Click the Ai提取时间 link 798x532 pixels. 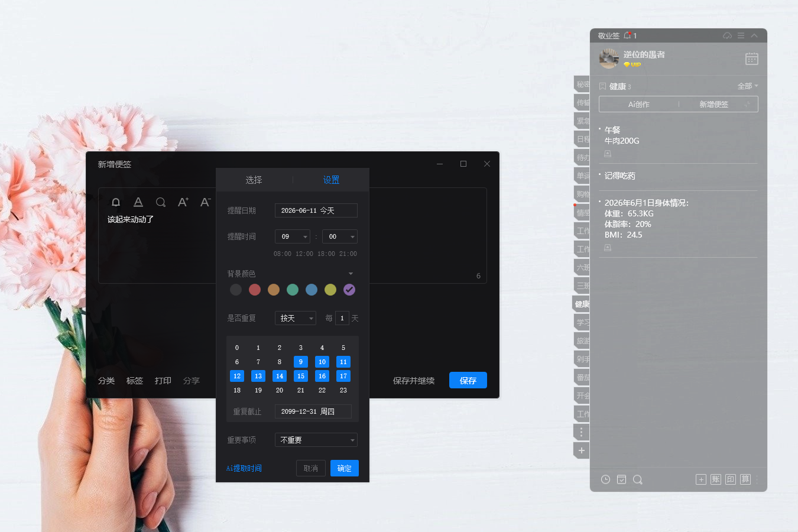pyautogui.click(x=244, y=468)
